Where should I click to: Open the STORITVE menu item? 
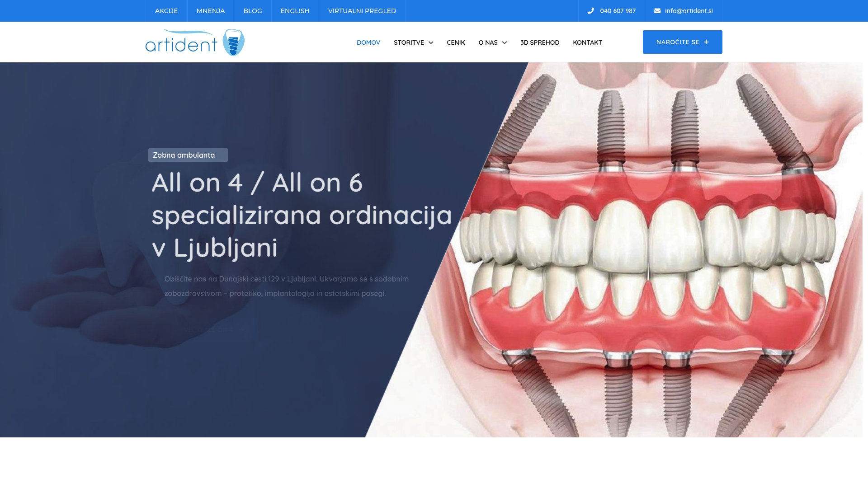[x=409, y=42]
